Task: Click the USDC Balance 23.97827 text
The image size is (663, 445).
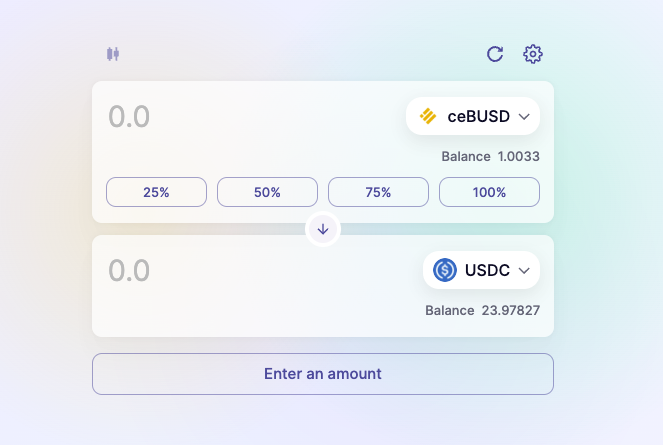Action: (482, 310)
